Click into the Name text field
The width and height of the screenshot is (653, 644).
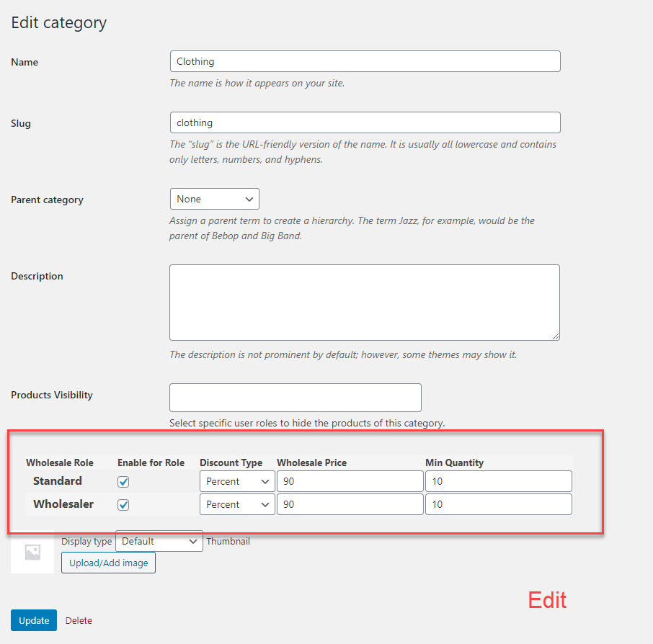click(365, 61)
